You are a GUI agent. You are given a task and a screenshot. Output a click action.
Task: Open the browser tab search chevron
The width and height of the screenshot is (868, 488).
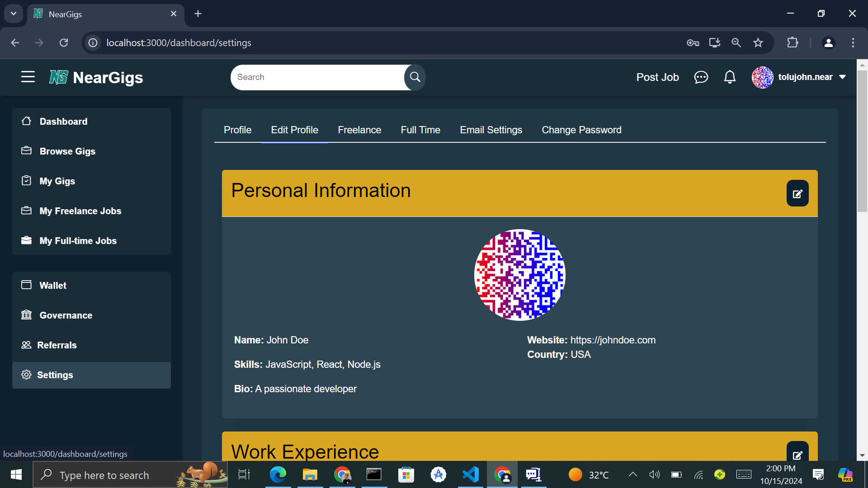pos(14,14)
